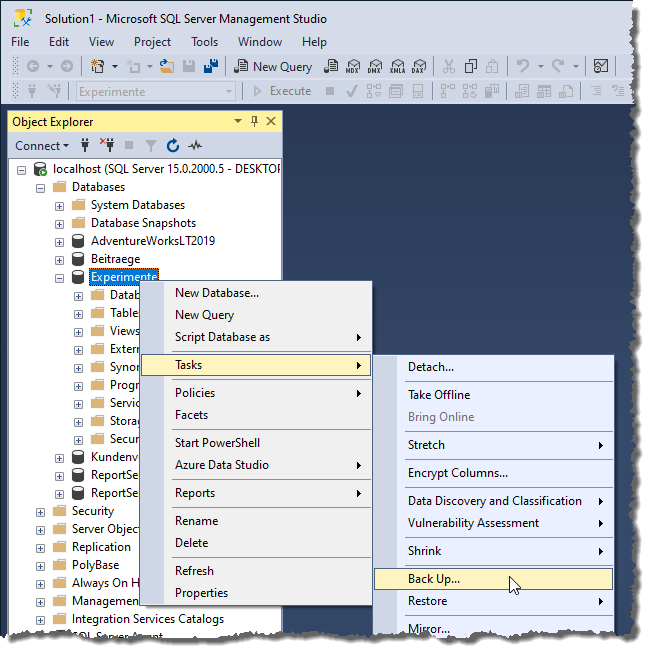Click the New Query toolbar button
The height and width of the screenshot is (653, 651).
click(x=273, y=67)
